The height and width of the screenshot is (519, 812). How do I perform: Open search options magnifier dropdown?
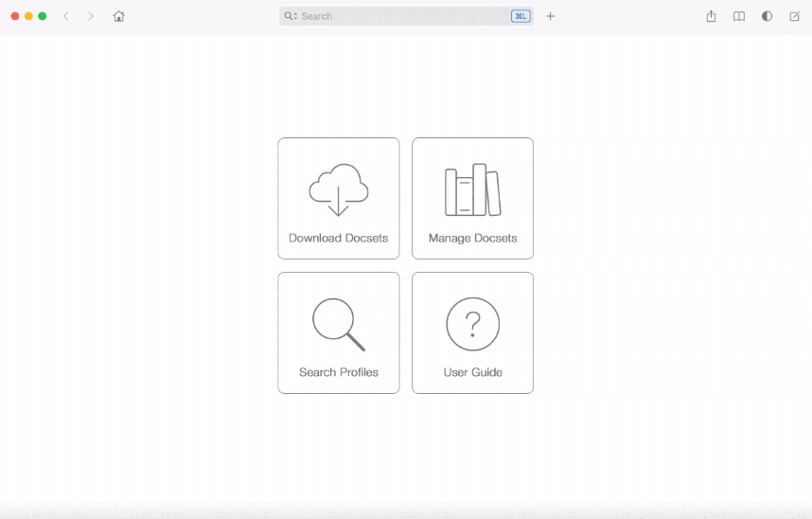tap(291, 16)
